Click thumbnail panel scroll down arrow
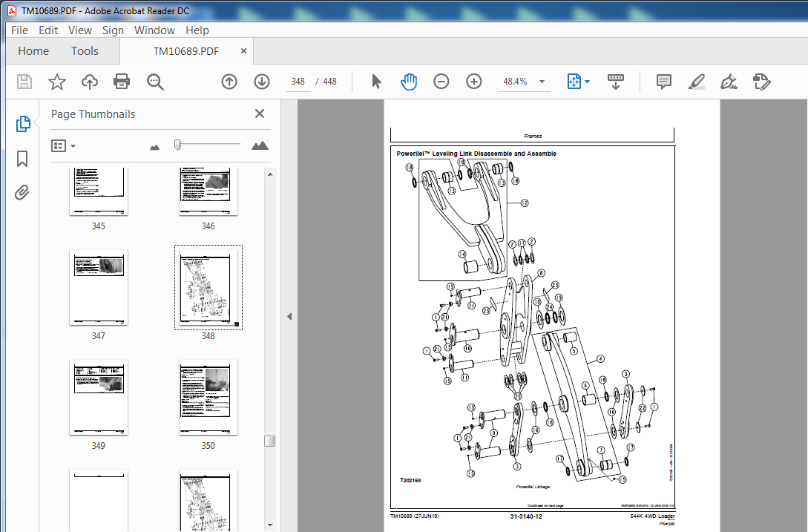 pyautogui.click(x=270, y=525)
